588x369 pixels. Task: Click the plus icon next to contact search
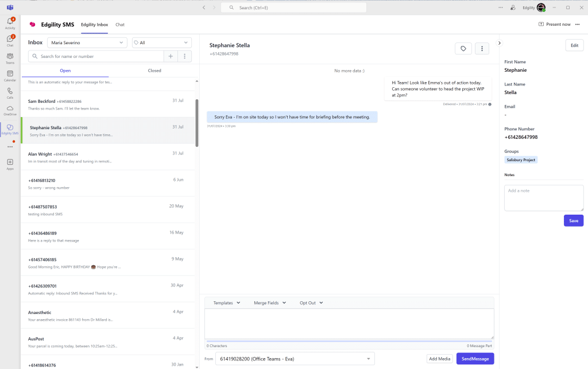click(x=172, y=56)
